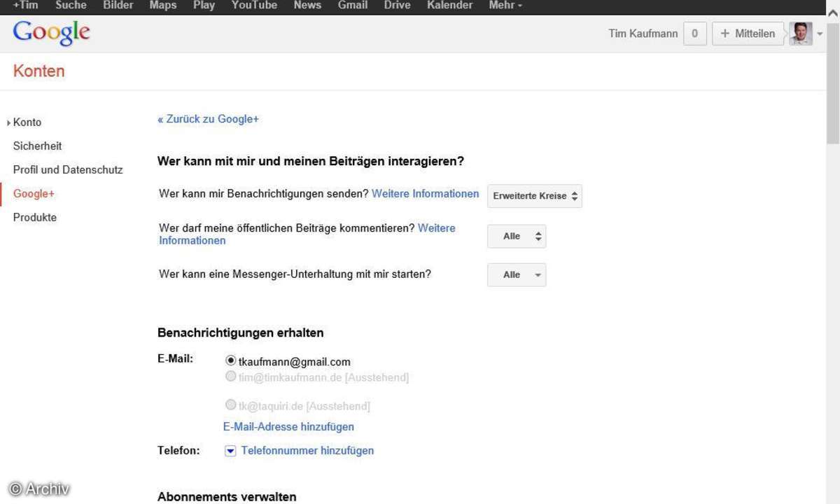
Task: Select Google+ in the left sidebar
Action: click(34, 193)
